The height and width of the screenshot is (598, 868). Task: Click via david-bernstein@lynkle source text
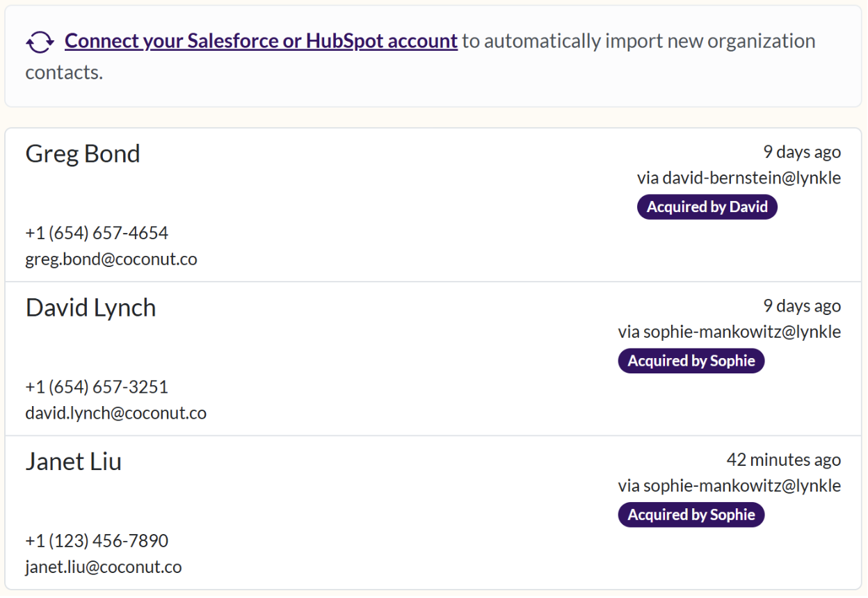pos(739,178)
